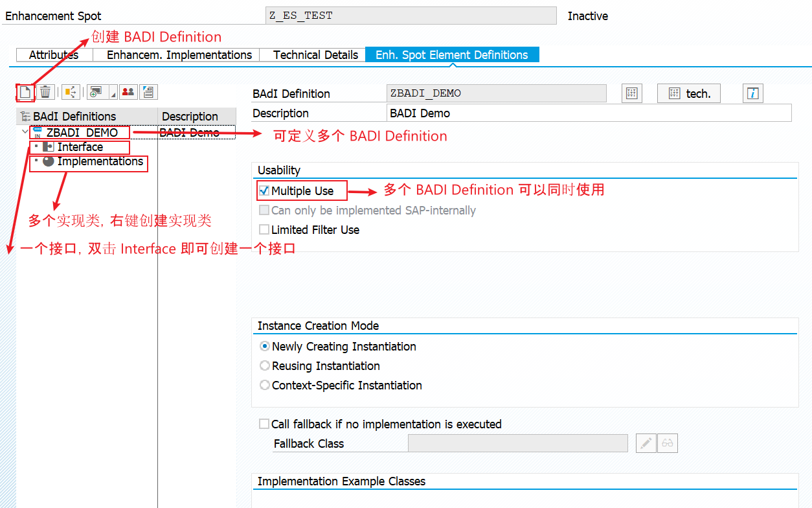This screenshot has height=508, width=812.
Task: Click the trash can delete icon
Action: [x=45, y=92]
